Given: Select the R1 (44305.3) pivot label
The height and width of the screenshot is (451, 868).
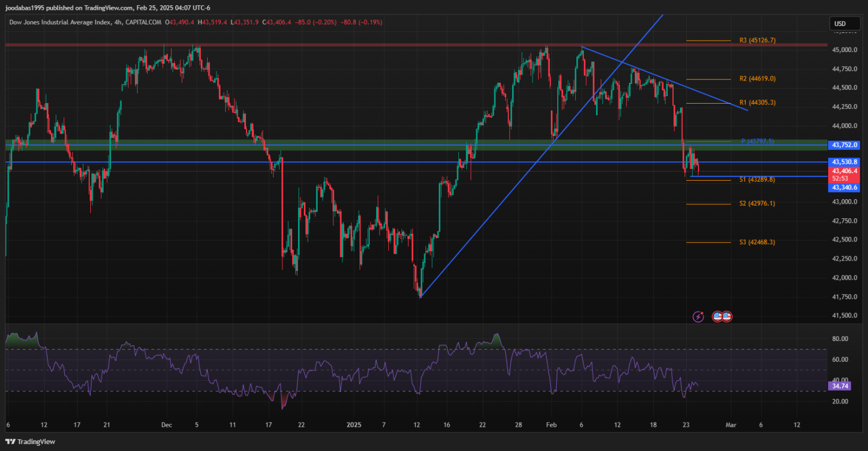Looking at the screenshot, I should [757, 102].
